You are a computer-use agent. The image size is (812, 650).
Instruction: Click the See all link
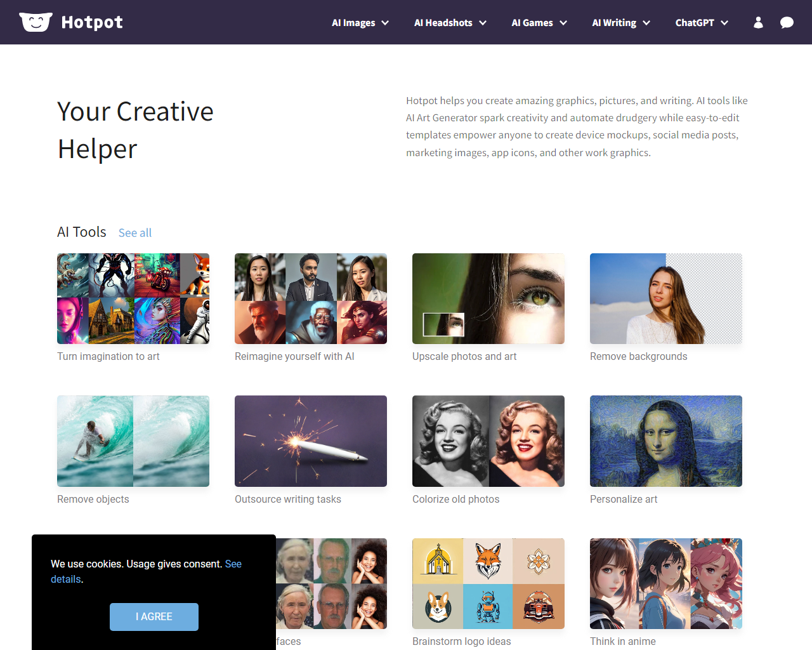pyautogui.click(x=135, y=233)
